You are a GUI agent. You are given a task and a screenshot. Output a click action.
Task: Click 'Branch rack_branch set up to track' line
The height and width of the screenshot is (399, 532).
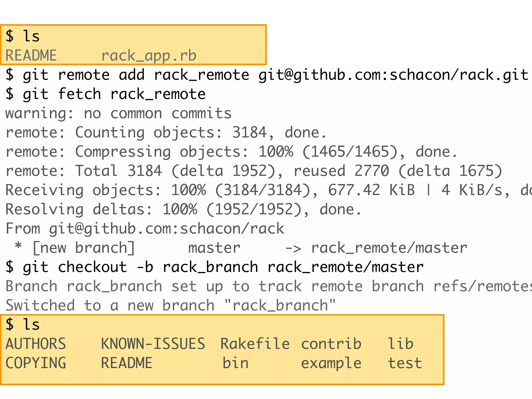click(269, 287)
